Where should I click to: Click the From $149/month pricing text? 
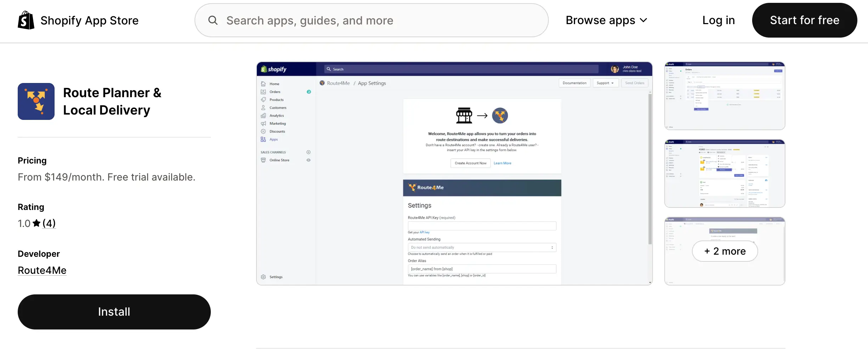click(107, 177)
